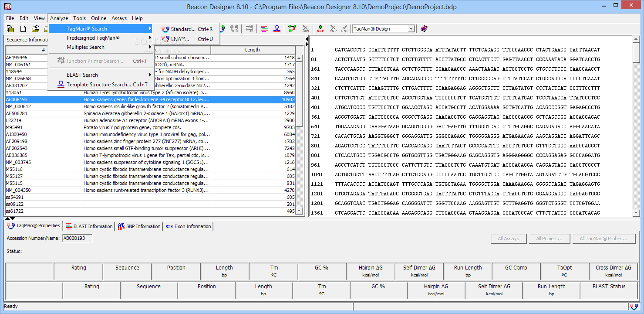Click the Length column header

point(253,50)
